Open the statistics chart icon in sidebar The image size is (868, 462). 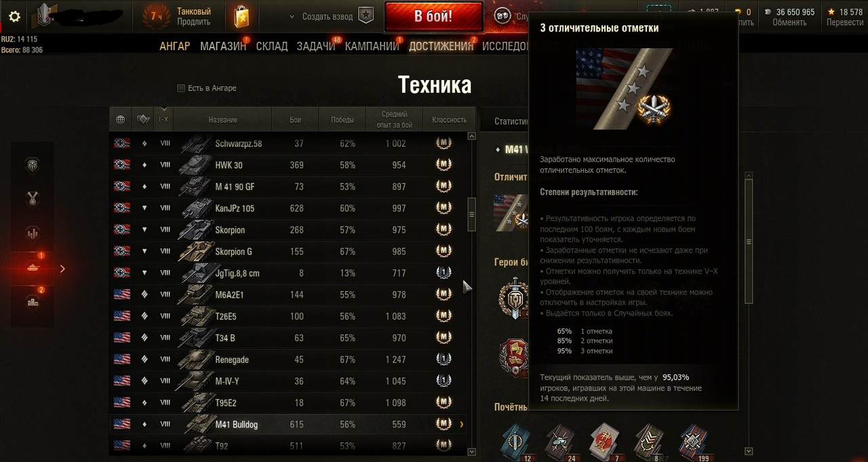pyautogui.click(x=32, y=233)
